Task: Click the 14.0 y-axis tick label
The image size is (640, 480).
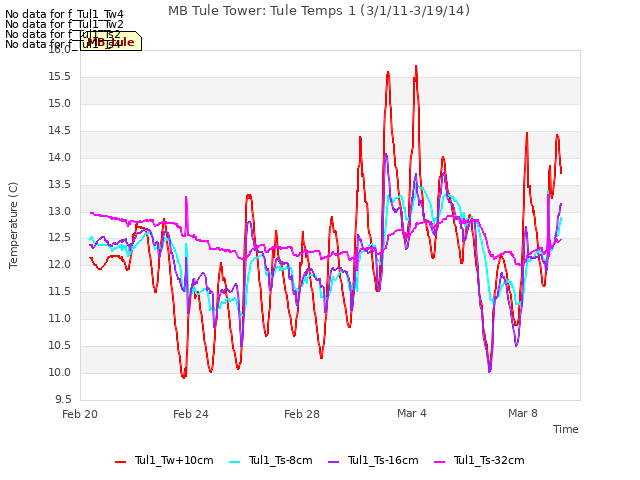Action: coord(60,158)
